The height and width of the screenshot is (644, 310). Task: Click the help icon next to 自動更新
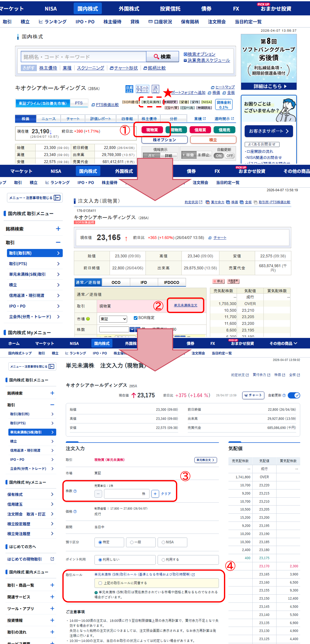(x=284, y=395)
